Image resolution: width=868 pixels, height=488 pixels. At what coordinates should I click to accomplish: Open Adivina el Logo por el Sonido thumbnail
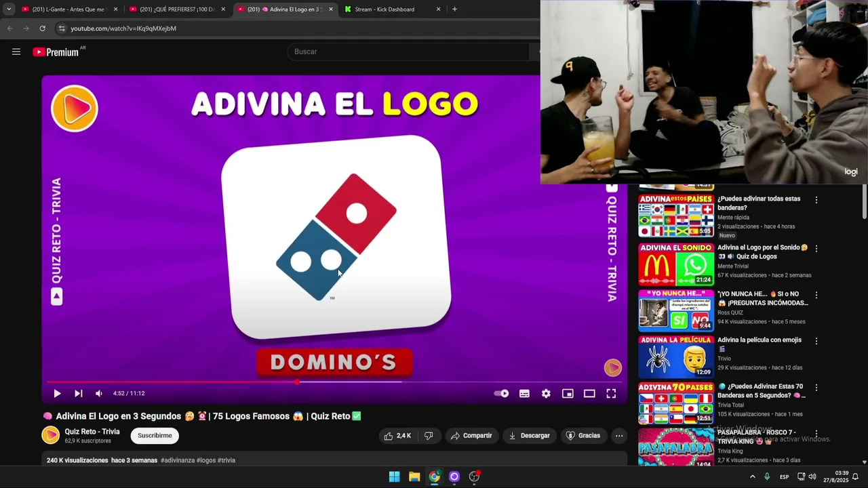click(x=675, y=264)
